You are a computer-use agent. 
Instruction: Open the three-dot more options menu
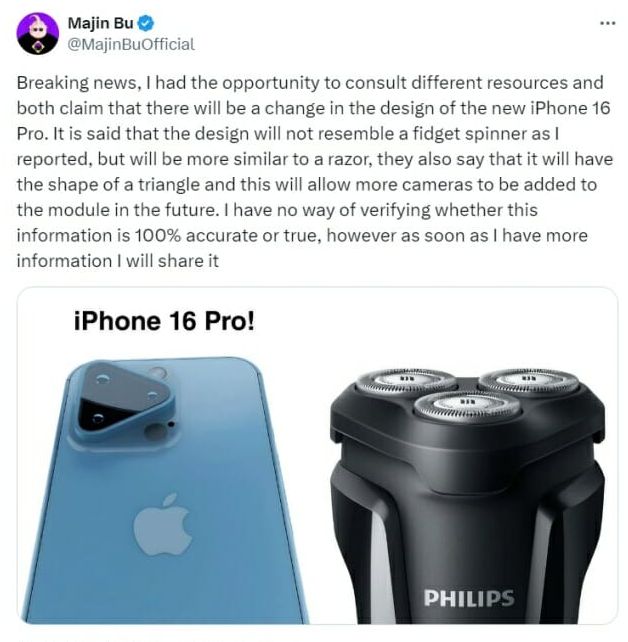pyautogui.click(x=608, y=23)
